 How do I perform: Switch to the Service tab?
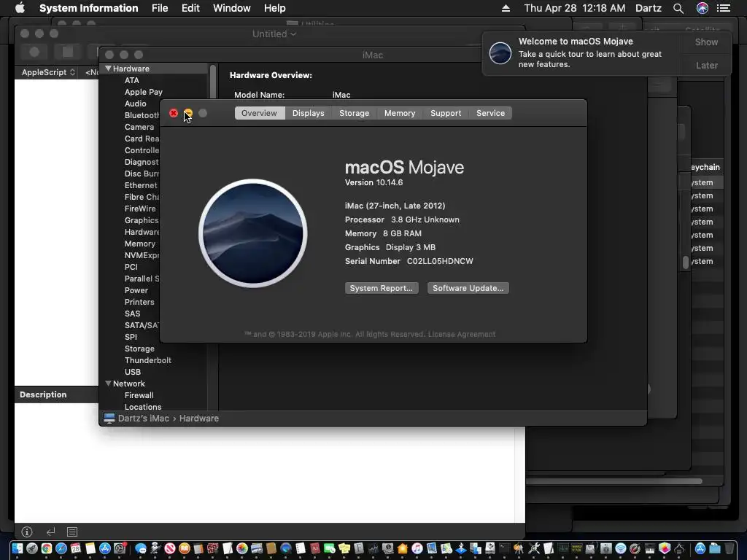pyautogui.click(x=490, y=113)
